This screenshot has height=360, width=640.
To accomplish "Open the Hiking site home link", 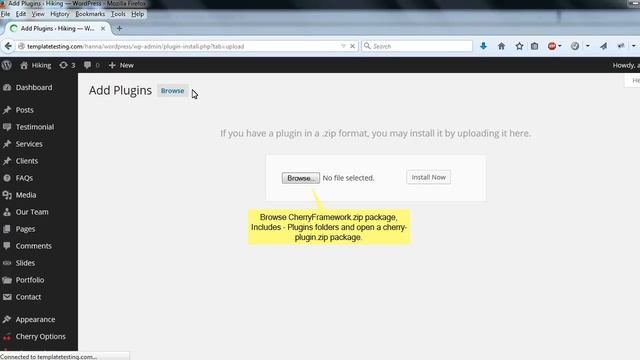I will tap(36, 65).
